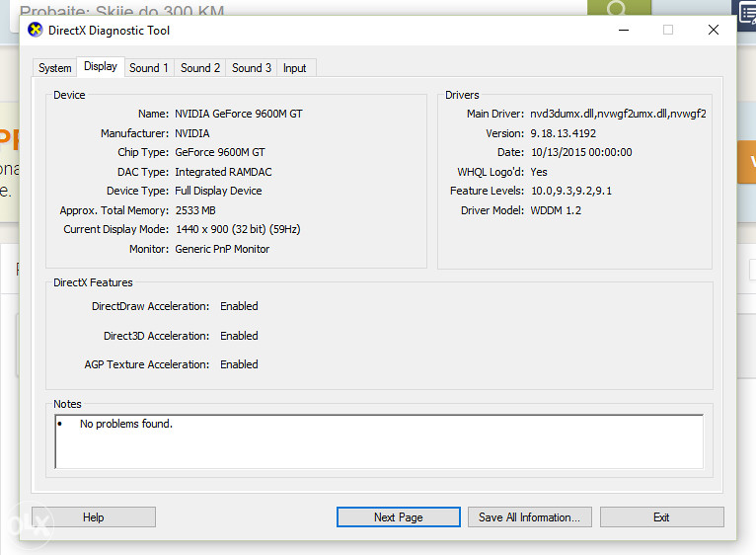Image resolution: width=756 pixels, height=555 pixels.
Task: Click Device Type value 'Full Display Device'
Action: (x=218, y=192)
